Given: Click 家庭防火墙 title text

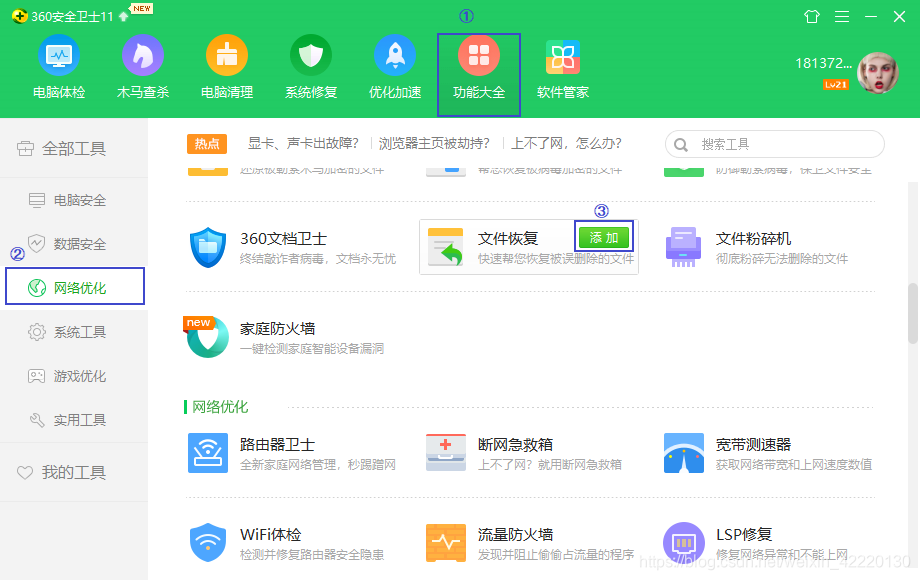Looking at the screenshot, I should (x=278, y=328).
